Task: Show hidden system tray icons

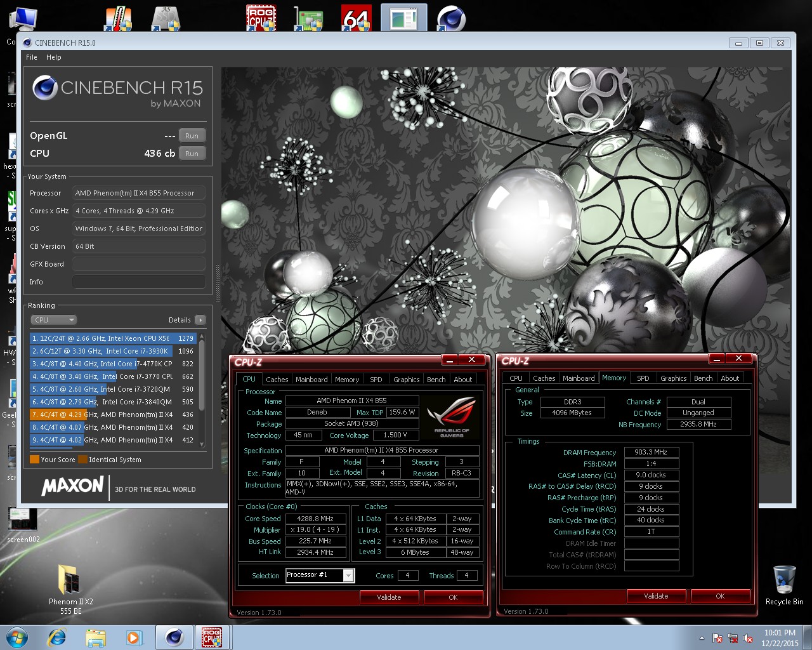Action: 702,638
